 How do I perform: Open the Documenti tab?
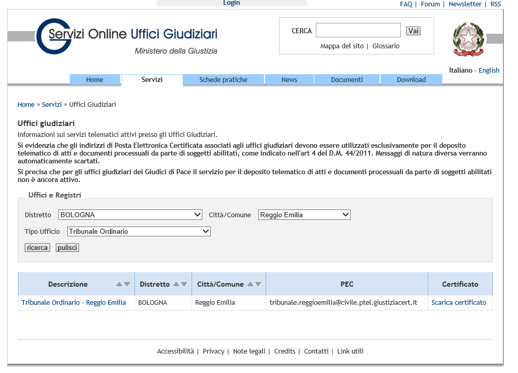tap(347, 80)
